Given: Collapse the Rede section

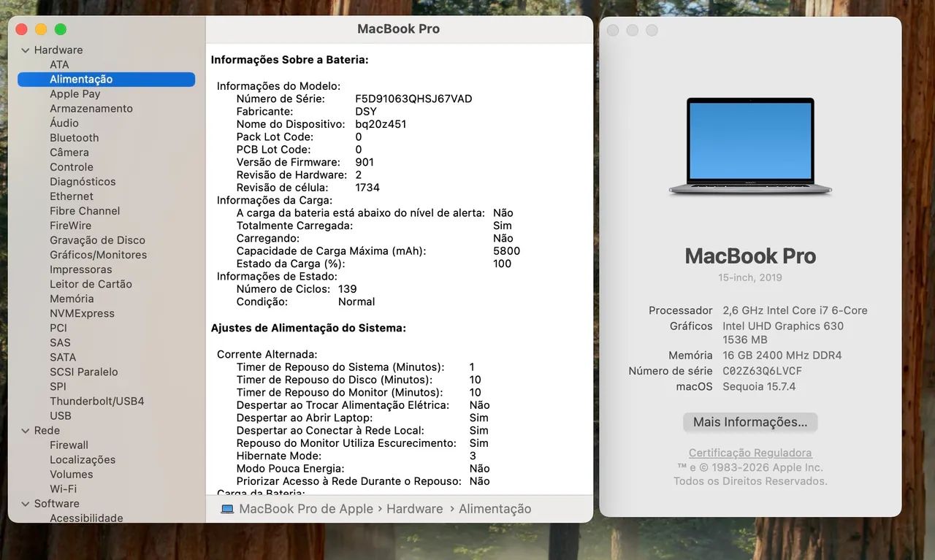Looking at the screenshot, I should 25,430.
